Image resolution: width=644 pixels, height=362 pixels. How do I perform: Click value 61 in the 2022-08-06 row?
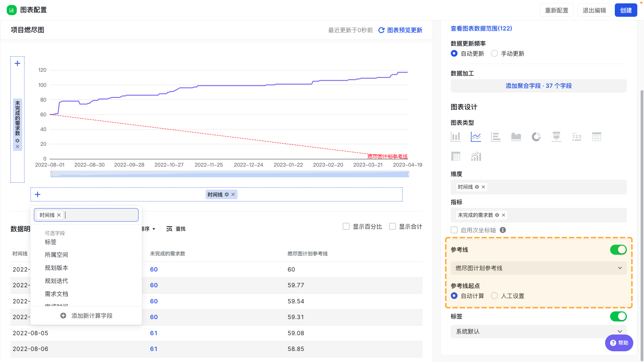pos(153,349)
